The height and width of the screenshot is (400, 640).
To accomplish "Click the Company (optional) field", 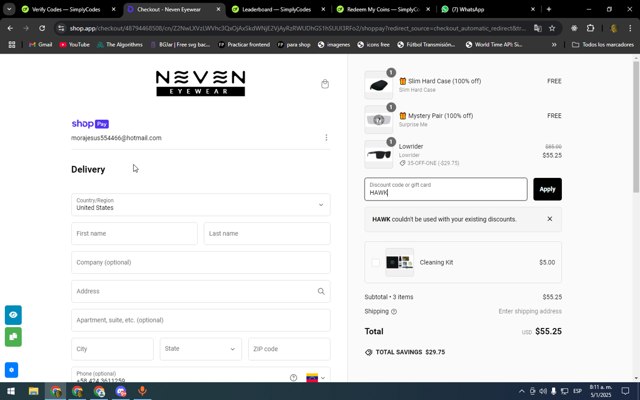I will pyautogui.click(x=200, y=262).
